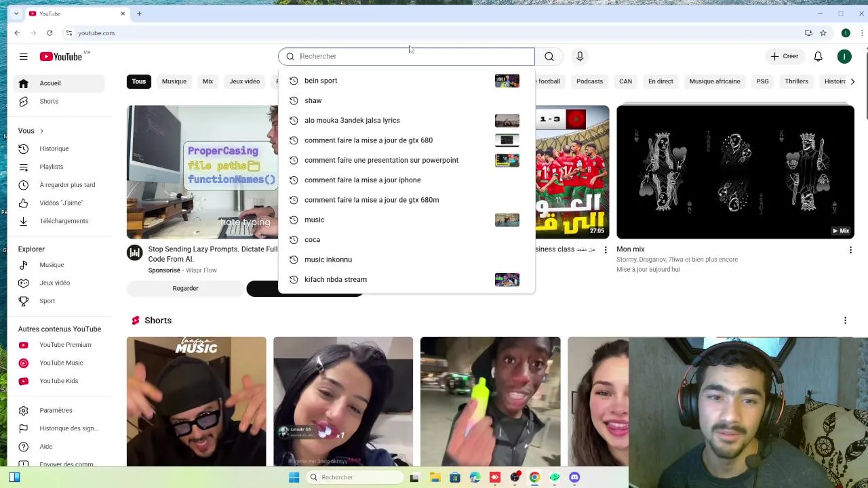Open Paramètres settings
The width and height of the screenshot is (868, 488).
58,410
